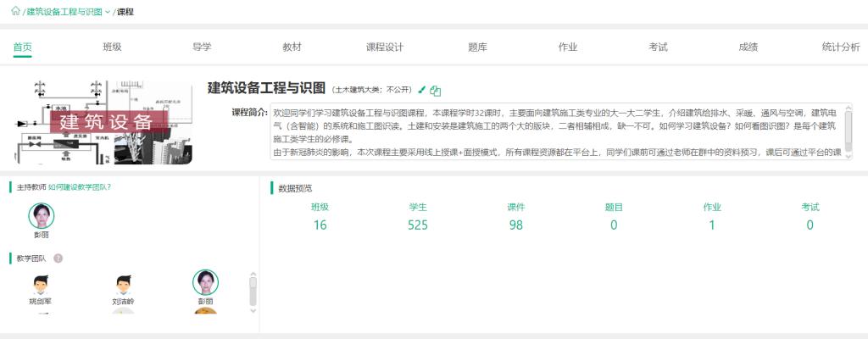Click the down arrow of team list scrollbar
The width and height of the screenshot is (868, 339).
(253, 311)
